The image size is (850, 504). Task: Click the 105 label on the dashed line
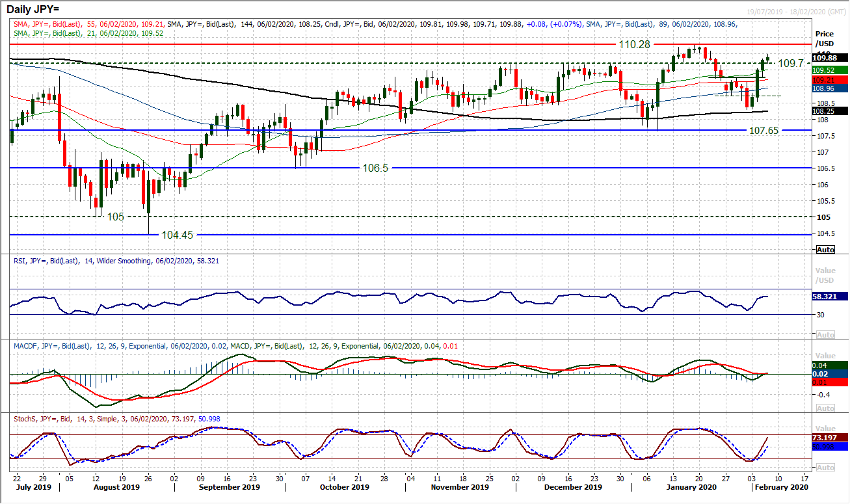click(x=116, y=217)
